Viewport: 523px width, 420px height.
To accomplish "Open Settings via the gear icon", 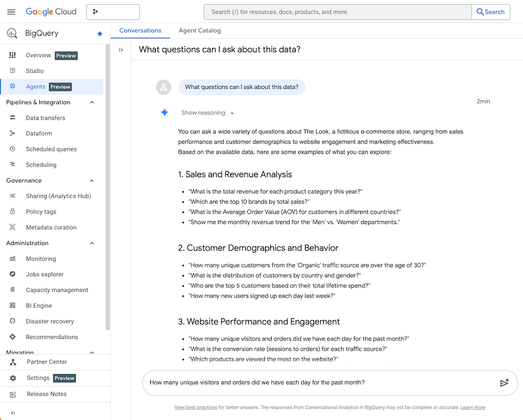I will (x=13, y=378).
